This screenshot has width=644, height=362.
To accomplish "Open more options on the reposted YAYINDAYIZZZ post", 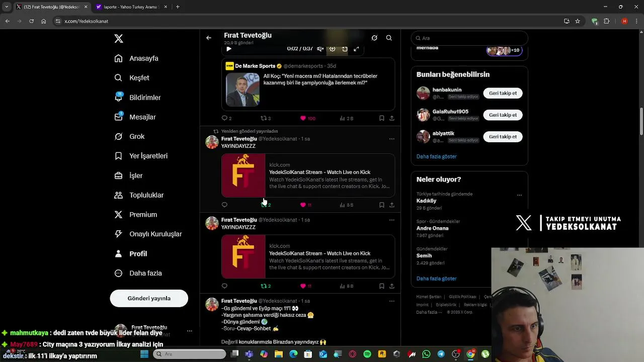I will pyautogui.click(x=392, y=139).
